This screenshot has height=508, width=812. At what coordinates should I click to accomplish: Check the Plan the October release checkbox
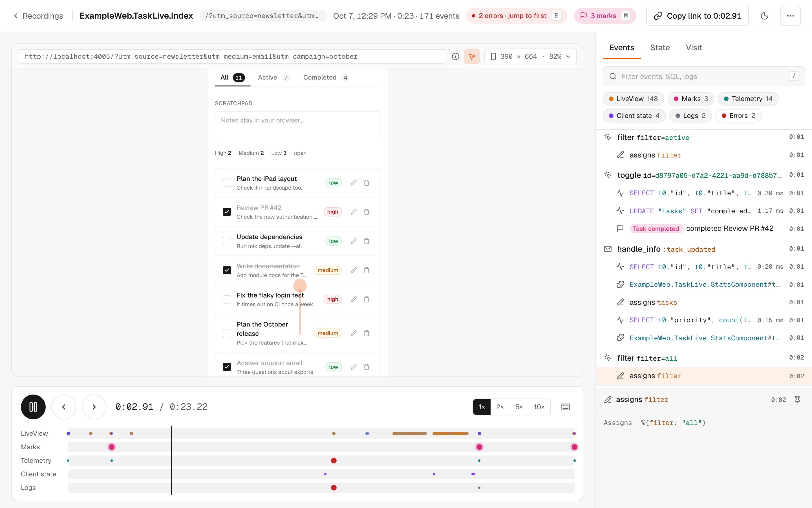click(x=227, y=333)
